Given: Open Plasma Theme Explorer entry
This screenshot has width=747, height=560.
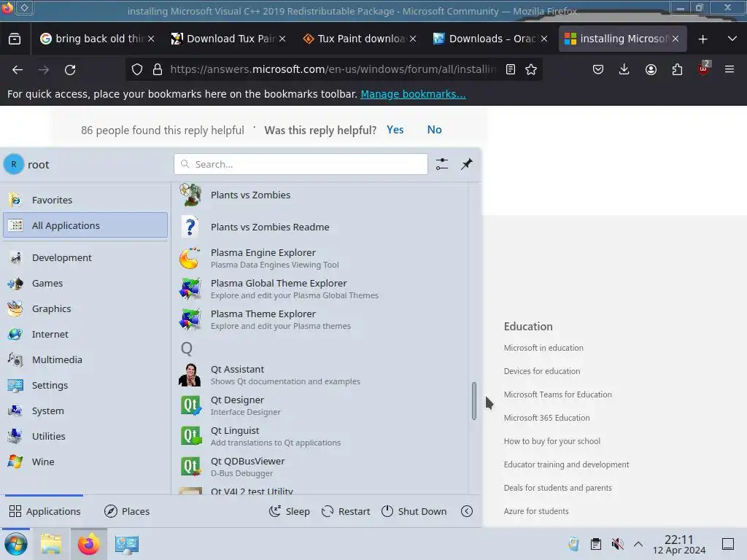Looking at the screenshot, I should pos(320,319).
